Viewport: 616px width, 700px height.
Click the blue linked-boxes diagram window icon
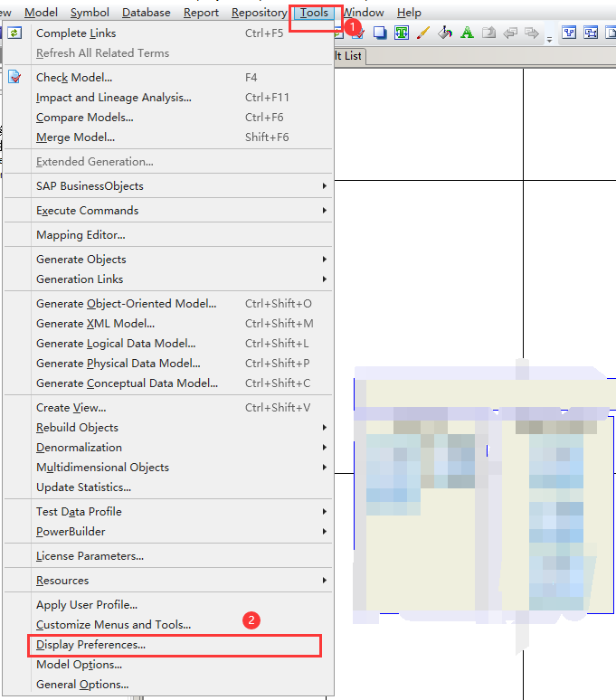pos(591,33)
